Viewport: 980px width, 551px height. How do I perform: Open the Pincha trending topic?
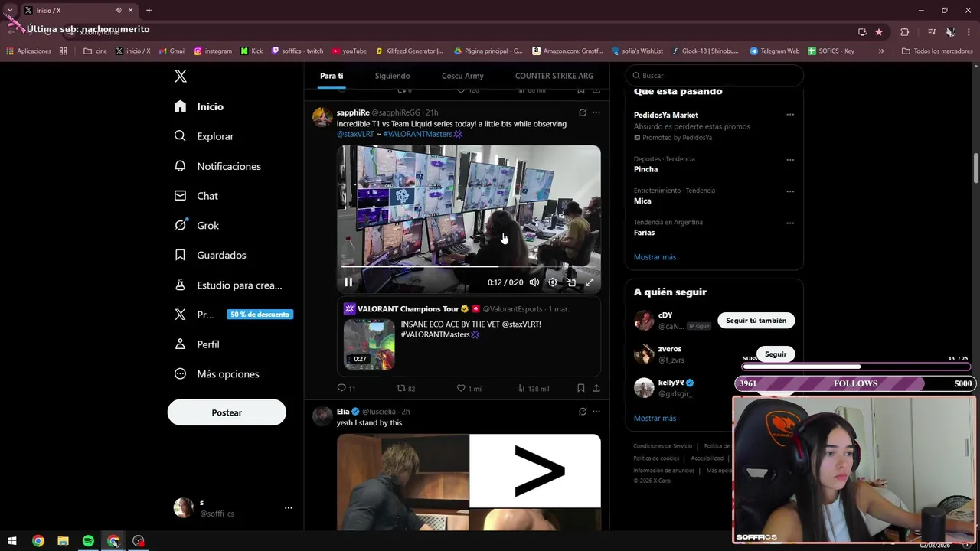[x=645, y=169]
